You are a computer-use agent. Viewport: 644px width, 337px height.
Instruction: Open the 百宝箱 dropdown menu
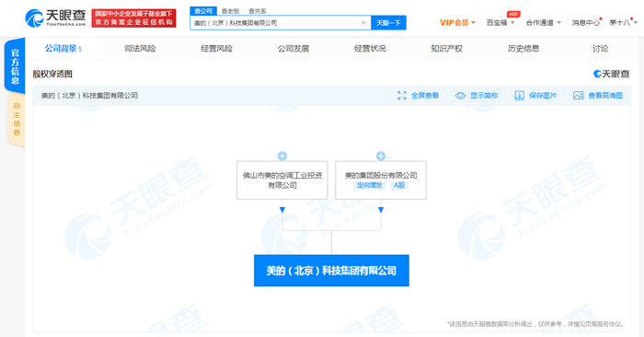point(500,23)
